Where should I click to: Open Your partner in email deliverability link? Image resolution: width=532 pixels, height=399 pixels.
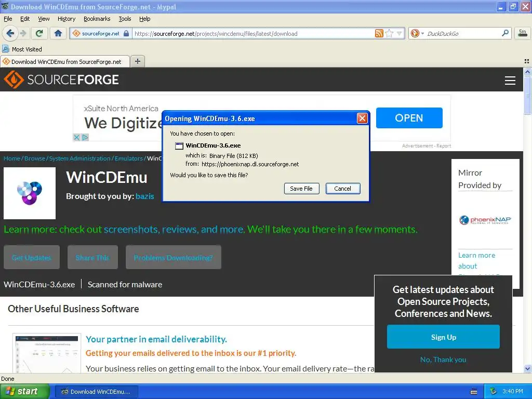(x=156, y=339)
